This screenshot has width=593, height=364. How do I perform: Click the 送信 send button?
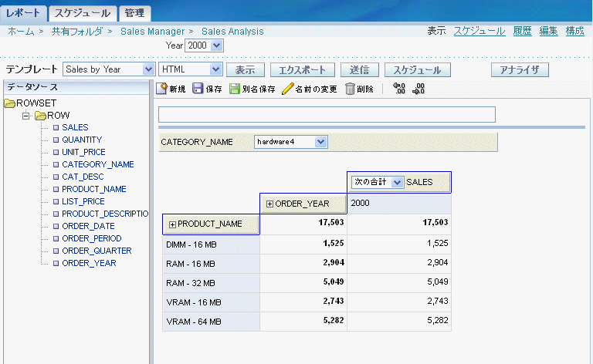tap(359, 70)
